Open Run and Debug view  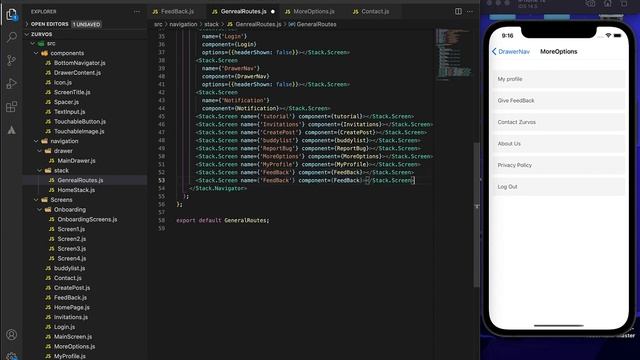coord(11,84)
